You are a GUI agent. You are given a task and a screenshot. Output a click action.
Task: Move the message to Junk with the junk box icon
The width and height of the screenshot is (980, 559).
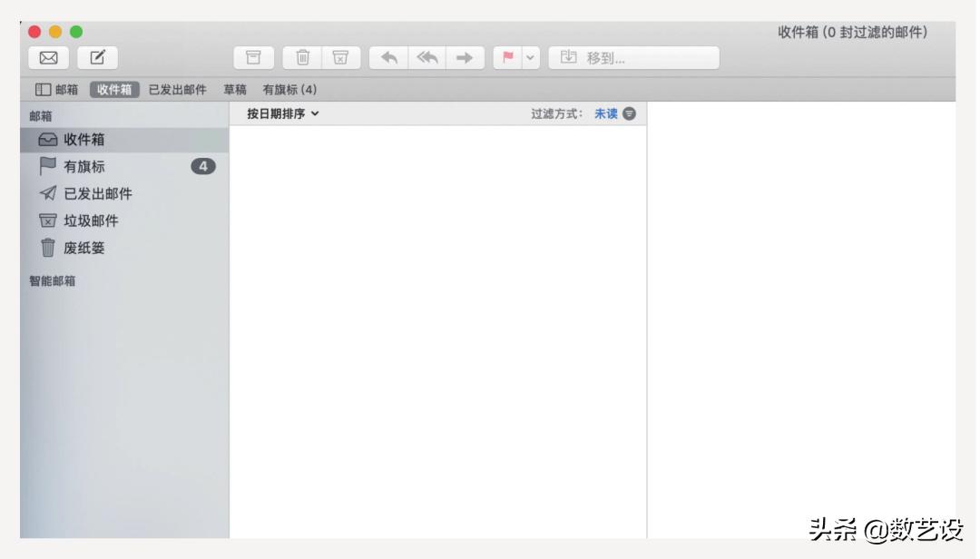pyautogui.click(x=340, y=57)
